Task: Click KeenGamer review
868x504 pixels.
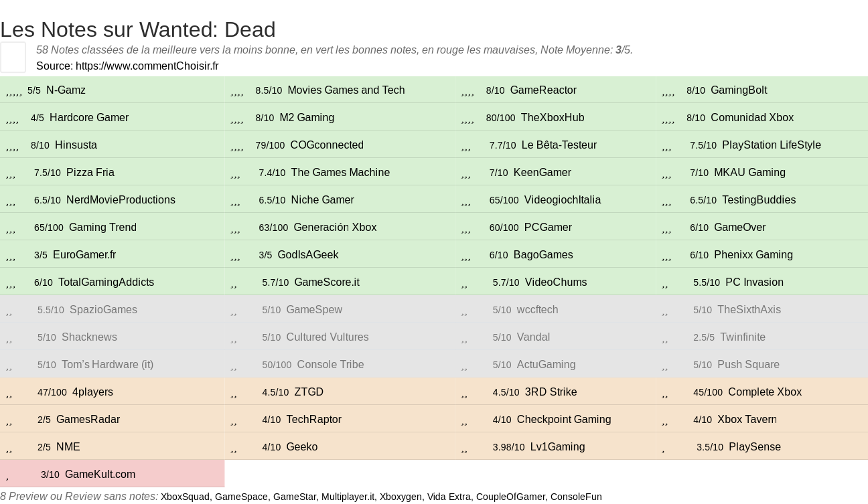Action: (542, 172)
